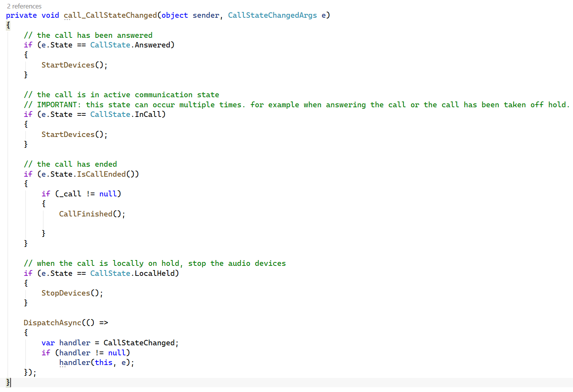Click the call_CallStateChanged method name
Image resolution: width=573 pixels, height=392 pixels.
tap(110, 15)
